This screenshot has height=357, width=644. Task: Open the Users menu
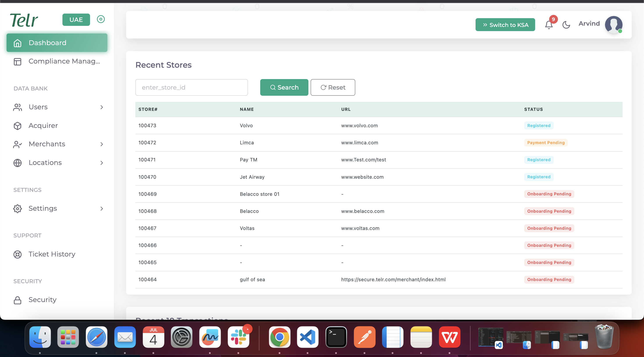click(57, 107)
